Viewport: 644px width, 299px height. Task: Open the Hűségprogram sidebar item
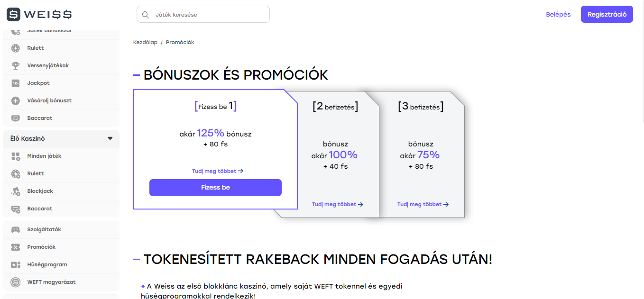click(61, 264)
